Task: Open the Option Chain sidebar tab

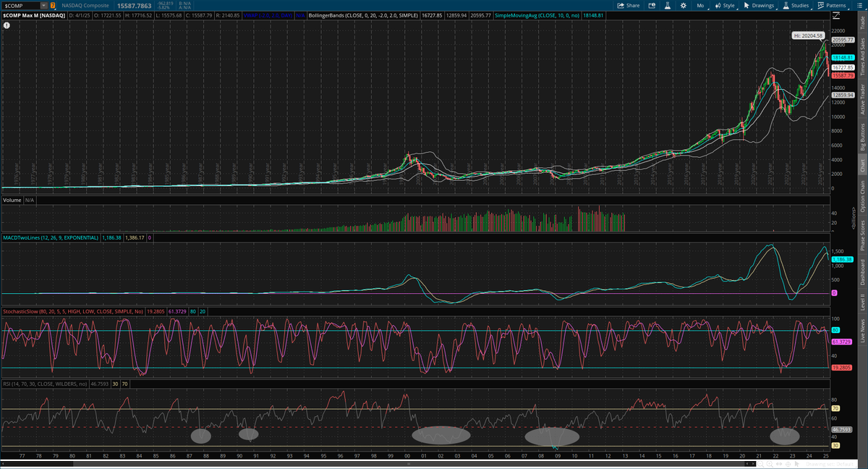Action: (x=862, y=198)
